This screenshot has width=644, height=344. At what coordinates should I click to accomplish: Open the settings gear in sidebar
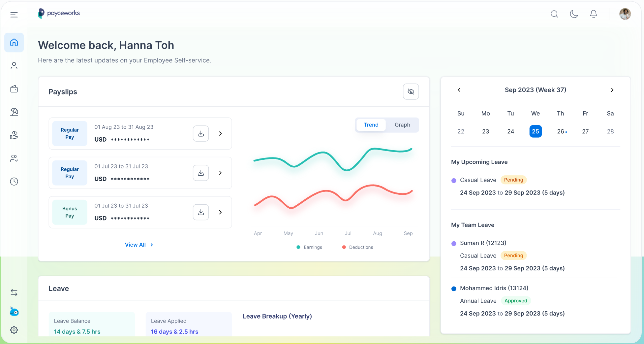coord(14,330)
